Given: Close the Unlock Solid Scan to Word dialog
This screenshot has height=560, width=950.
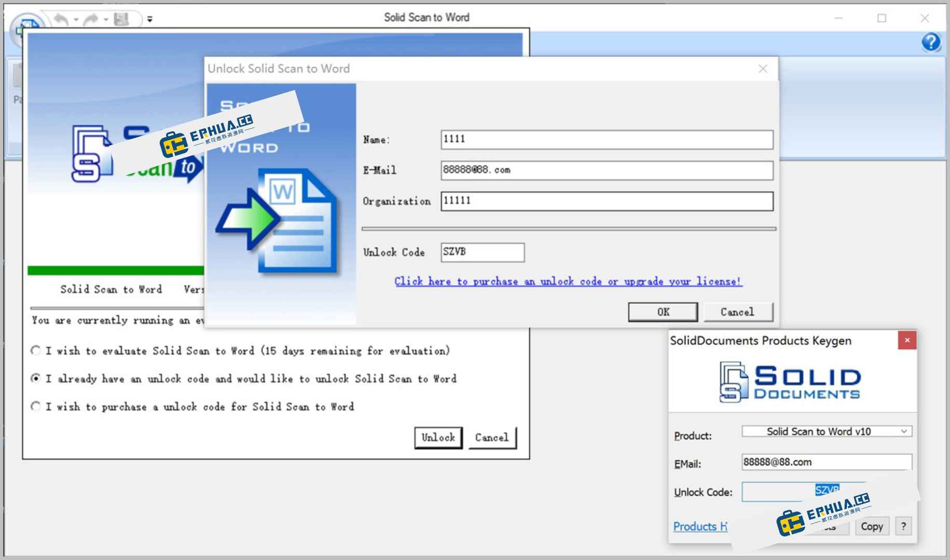Looking at the screenshot, I should [763, 68].
